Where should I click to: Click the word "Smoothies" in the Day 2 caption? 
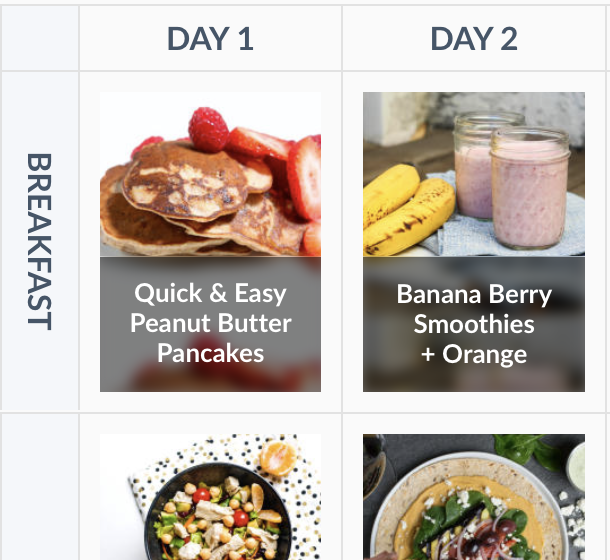(x=474, y=324)
